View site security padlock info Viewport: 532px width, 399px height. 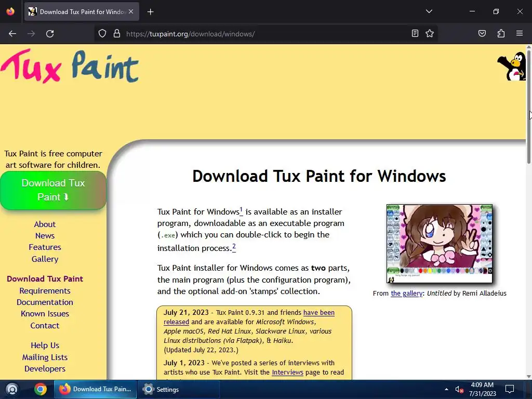[x=117, y=34]
